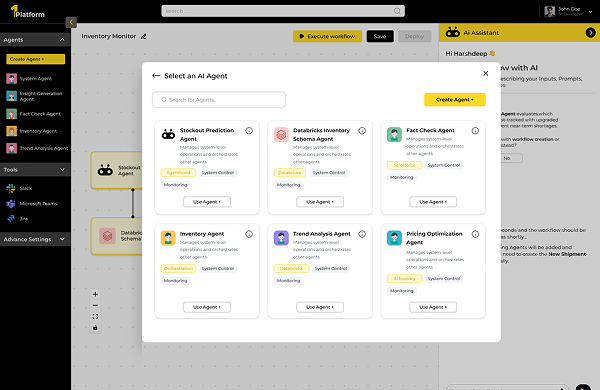Select Trend Analysis Agent in sidebar
The width and height of the screenshot is (600, 390).
(x=37, y=148)
